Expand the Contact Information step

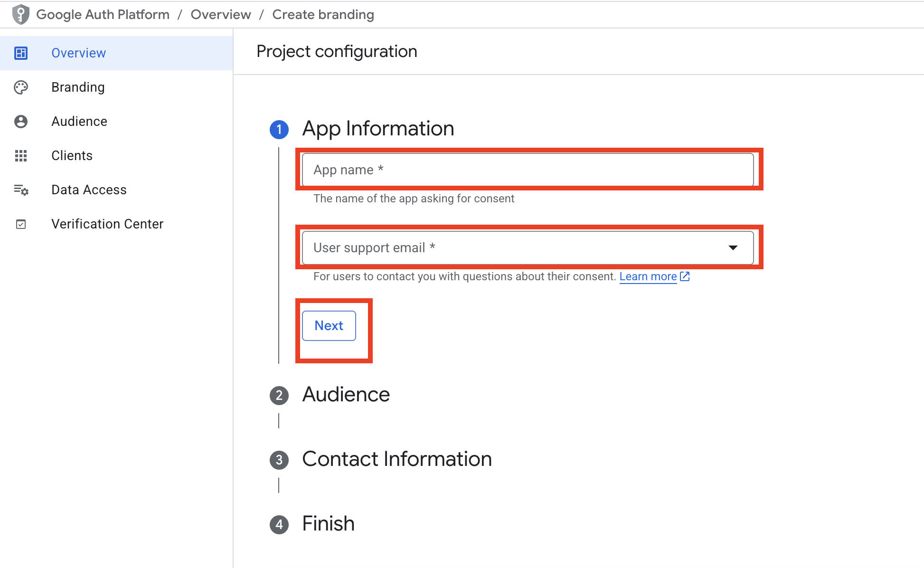(396, 459)
